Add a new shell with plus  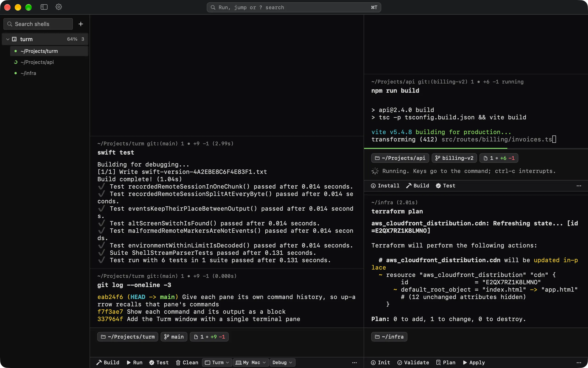(x=81, y=24)
